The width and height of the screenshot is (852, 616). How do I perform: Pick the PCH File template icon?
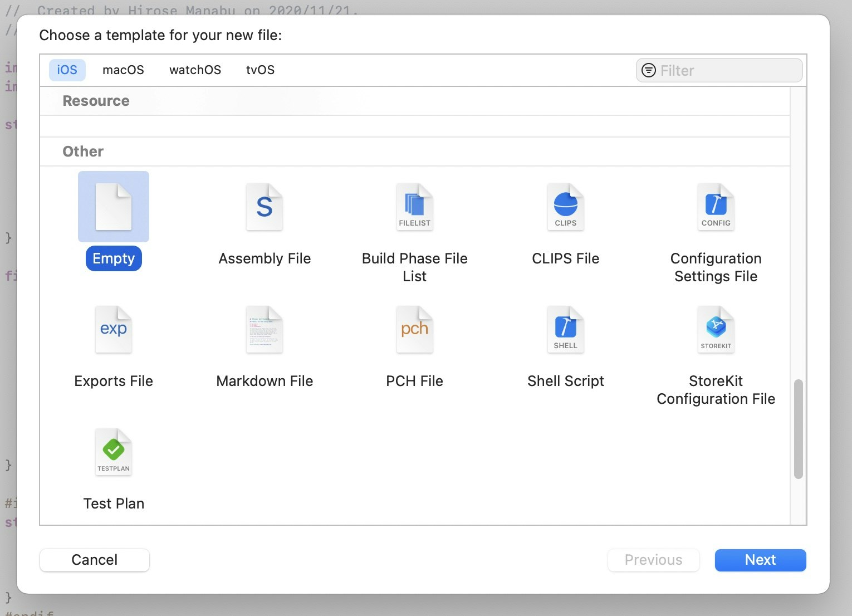[415, 329]
